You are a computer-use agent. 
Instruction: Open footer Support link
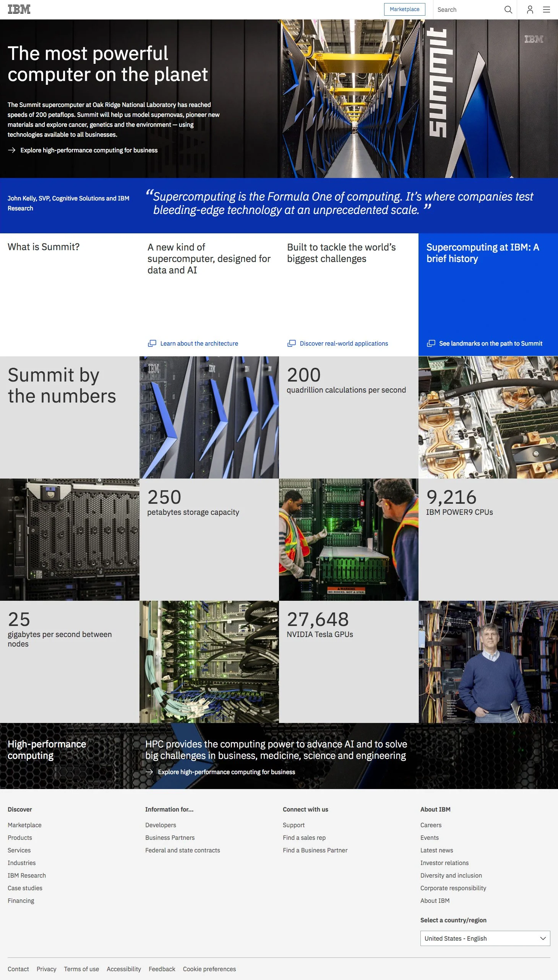[x=294, y=825]
